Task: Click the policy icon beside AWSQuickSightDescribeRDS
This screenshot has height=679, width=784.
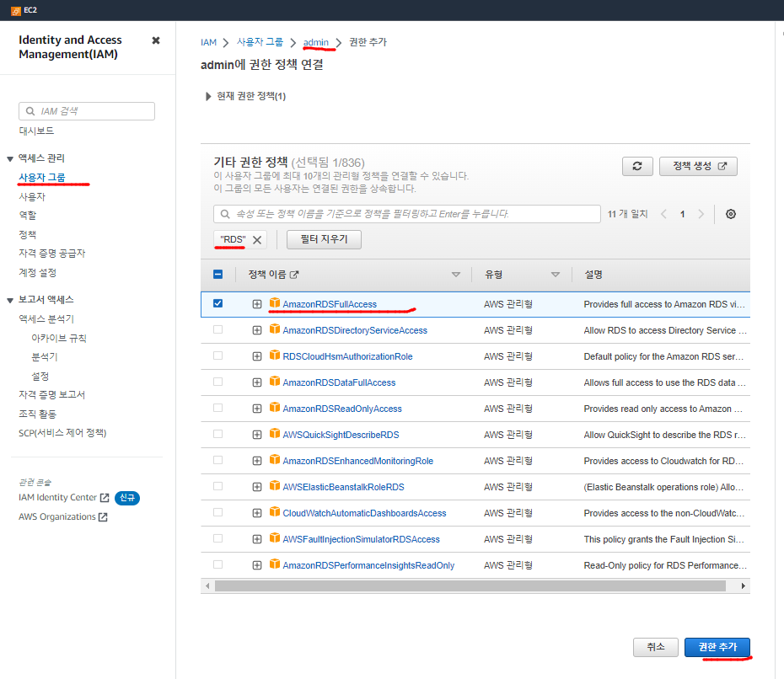Action: (275, 433)
